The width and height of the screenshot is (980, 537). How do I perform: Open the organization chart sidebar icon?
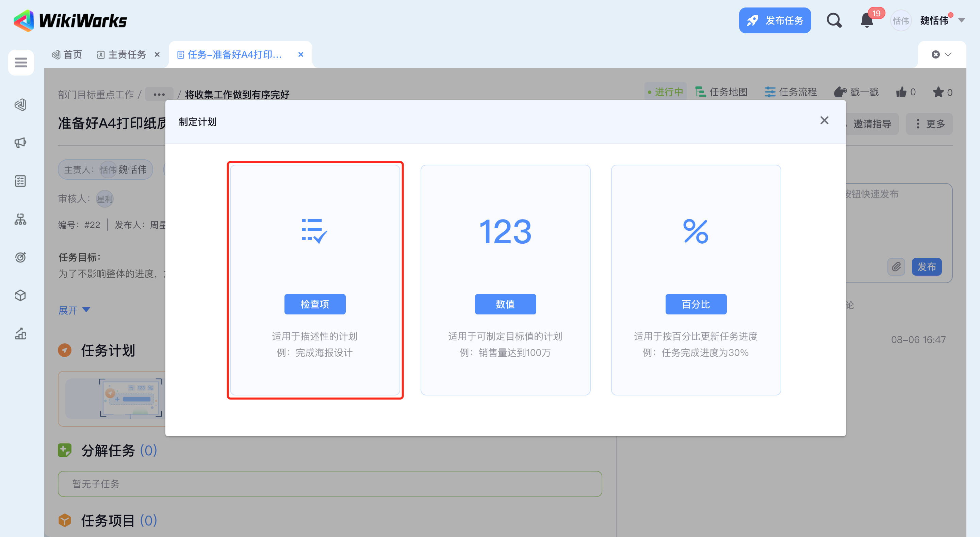[x=20, y=219]
